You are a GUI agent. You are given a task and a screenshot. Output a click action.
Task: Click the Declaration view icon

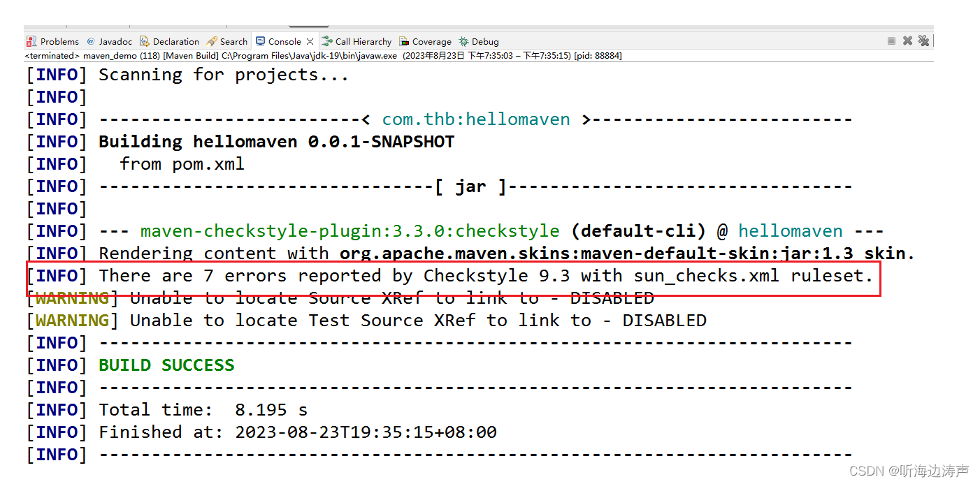point(144,41)
